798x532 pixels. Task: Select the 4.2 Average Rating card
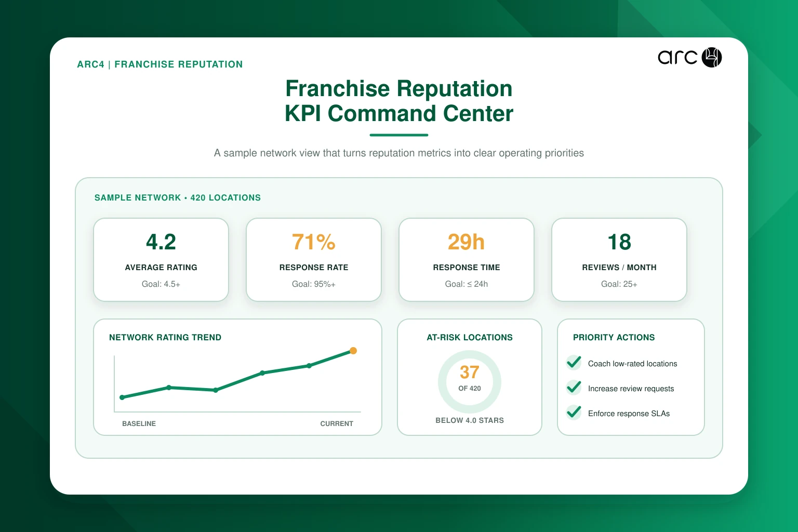[x=161, y=260]
